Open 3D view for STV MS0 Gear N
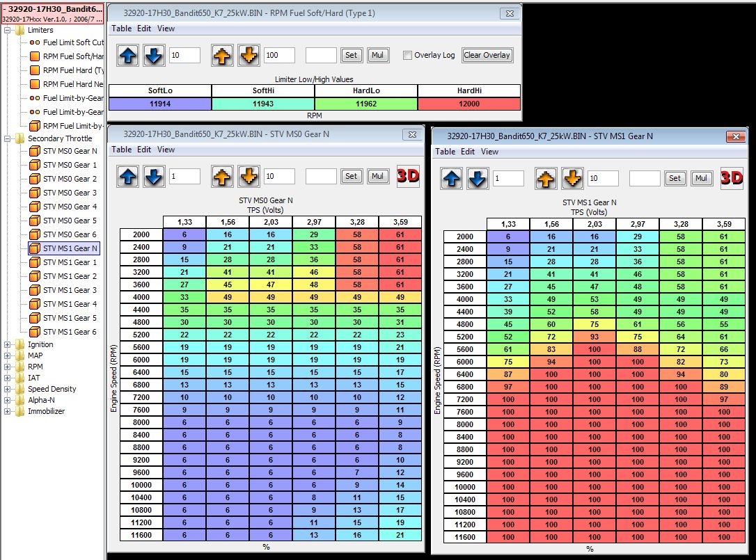Screen dimensions: 756x560 click(x=408, y=176)
